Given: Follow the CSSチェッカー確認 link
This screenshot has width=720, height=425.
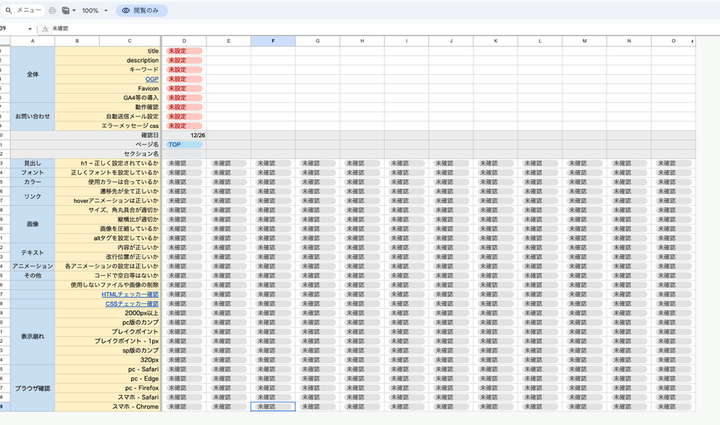Looking at the screenshot, I should point(132,304).
